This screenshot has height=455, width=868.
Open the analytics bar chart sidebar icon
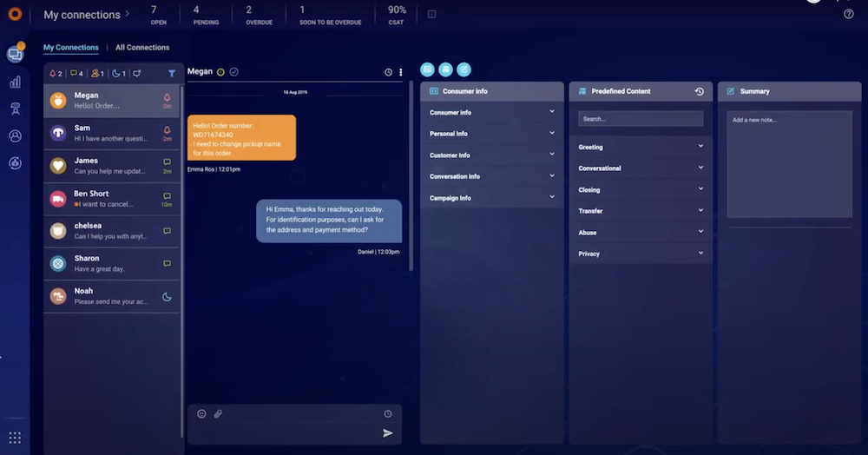click(15, 82)
